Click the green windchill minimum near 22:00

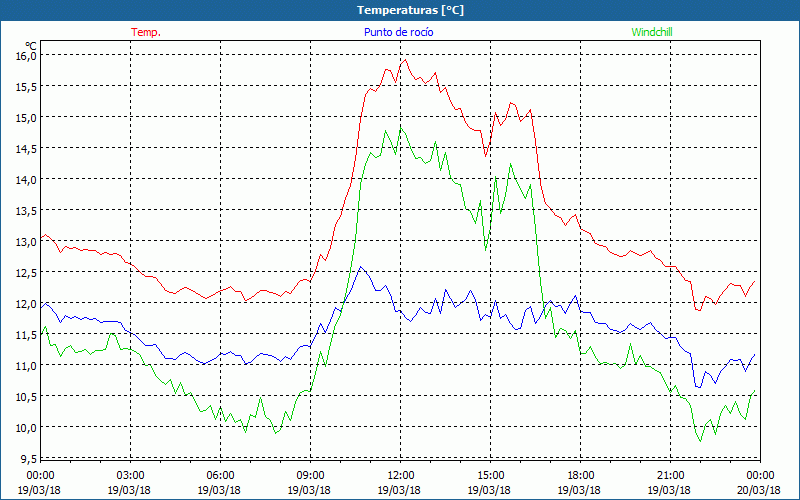click(700, 441)
